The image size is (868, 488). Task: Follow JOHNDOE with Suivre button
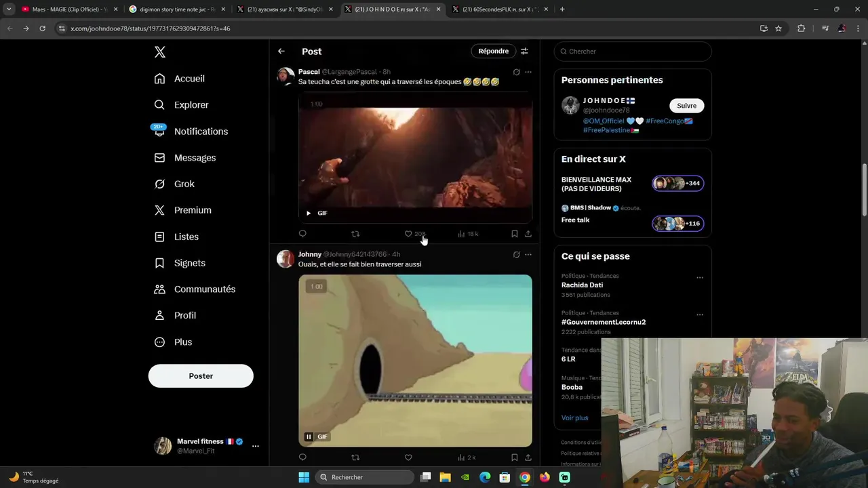coord(686,106)
